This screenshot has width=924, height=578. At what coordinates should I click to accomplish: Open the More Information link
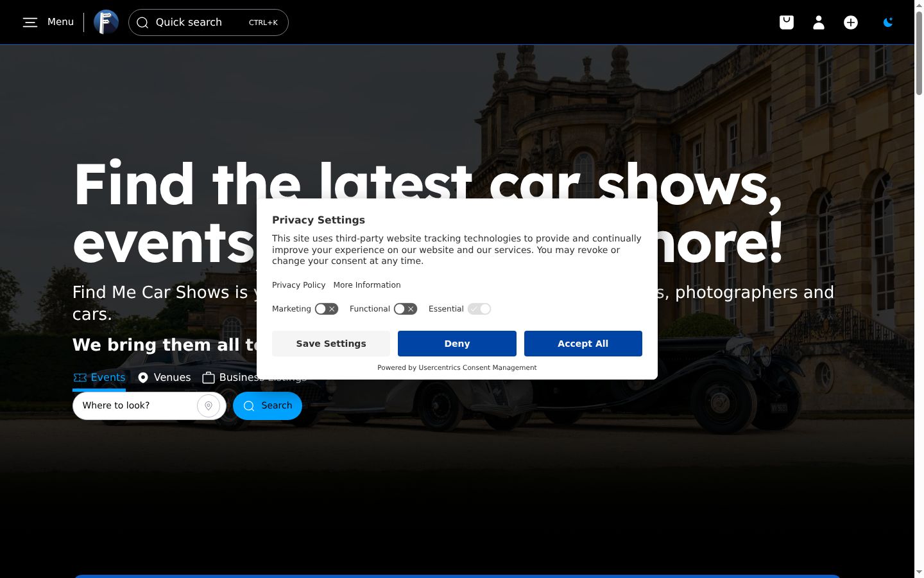pyautogui.click(x=367, y=285)
